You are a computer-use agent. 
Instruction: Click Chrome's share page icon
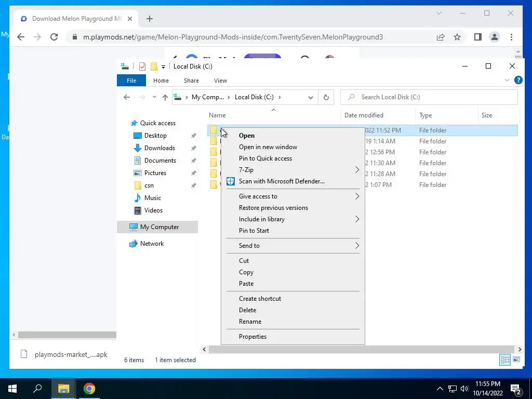441,37
